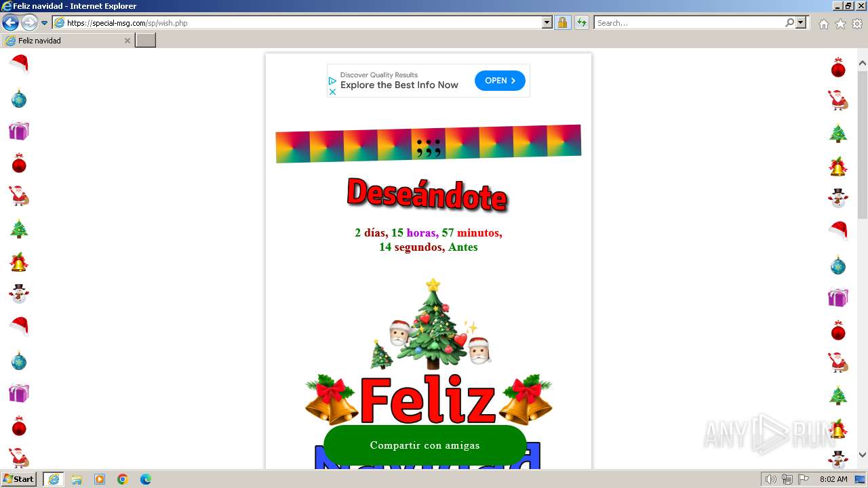Screen dimensions: 868x488
Task: Open Internet Explorer from the taskbar
Action: (x=54, y=479)
